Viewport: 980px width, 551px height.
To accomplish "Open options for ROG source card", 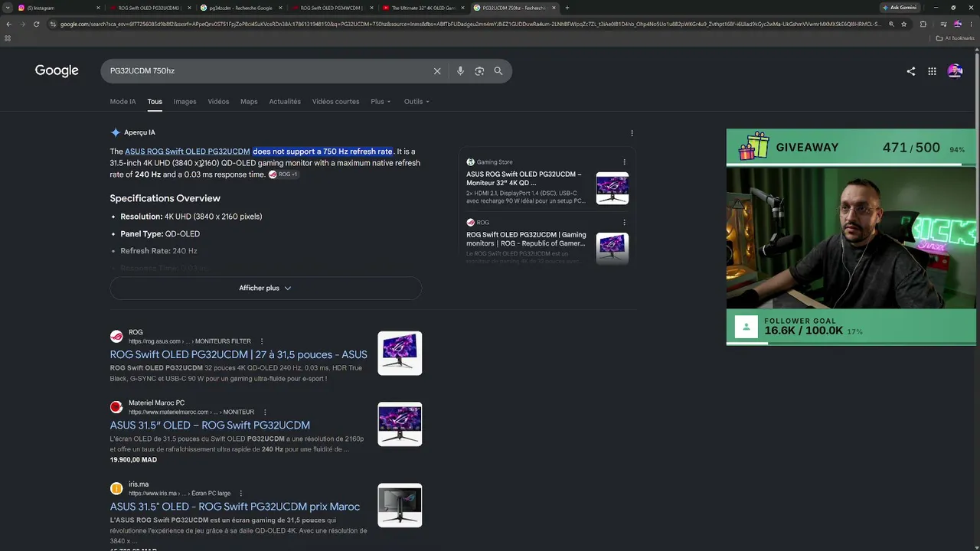I will (x=624, y=223).
